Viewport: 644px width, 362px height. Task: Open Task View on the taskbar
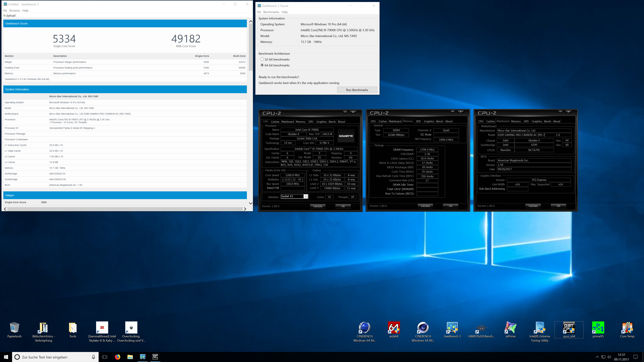[x=105, y=357]
